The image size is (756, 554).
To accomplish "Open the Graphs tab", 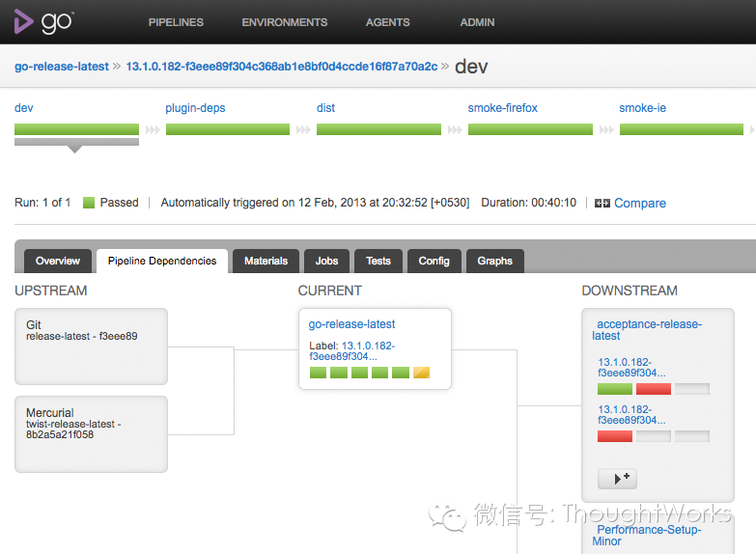I will [x=495, y=261].
